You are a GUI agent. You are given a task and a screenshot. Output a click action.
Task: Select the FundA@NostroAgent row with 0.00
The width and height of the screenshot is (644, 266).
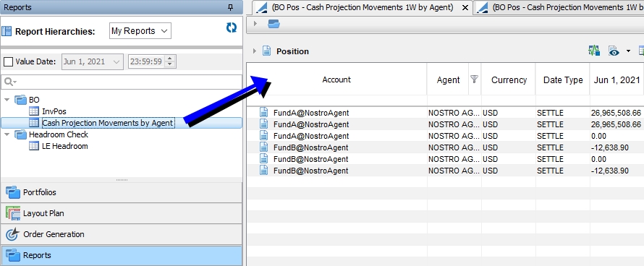[x=445, y=136]
